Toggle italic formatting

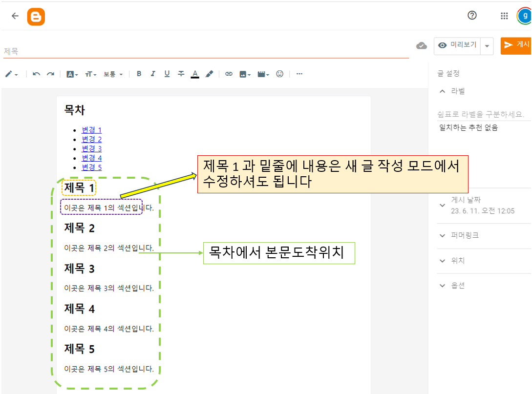pyautogui.click(x=152, y=74)
